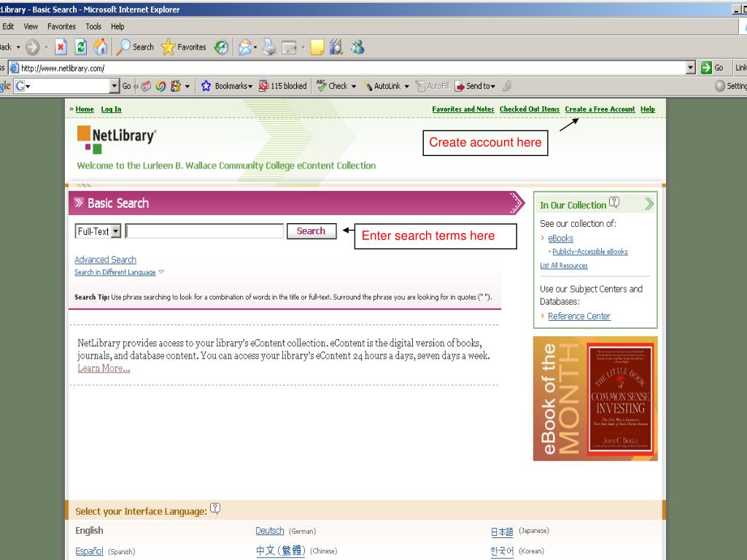Switch interface language to Español
Viewport: 747px width, 560px height.
[89, 551]
